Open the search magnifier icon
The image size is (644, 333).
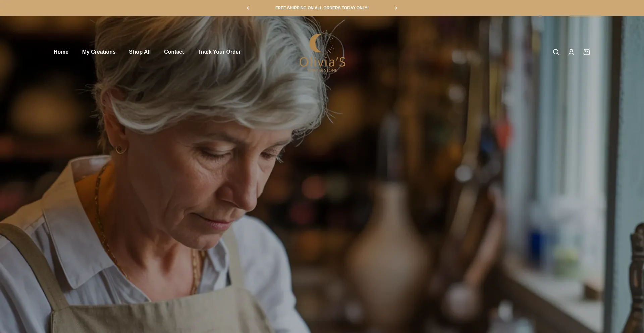[x=556, y=52]
